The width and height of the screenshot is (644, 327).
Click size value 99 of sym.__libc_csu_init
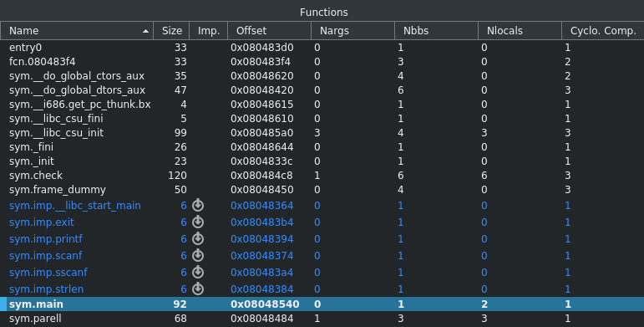coord(180,133)
